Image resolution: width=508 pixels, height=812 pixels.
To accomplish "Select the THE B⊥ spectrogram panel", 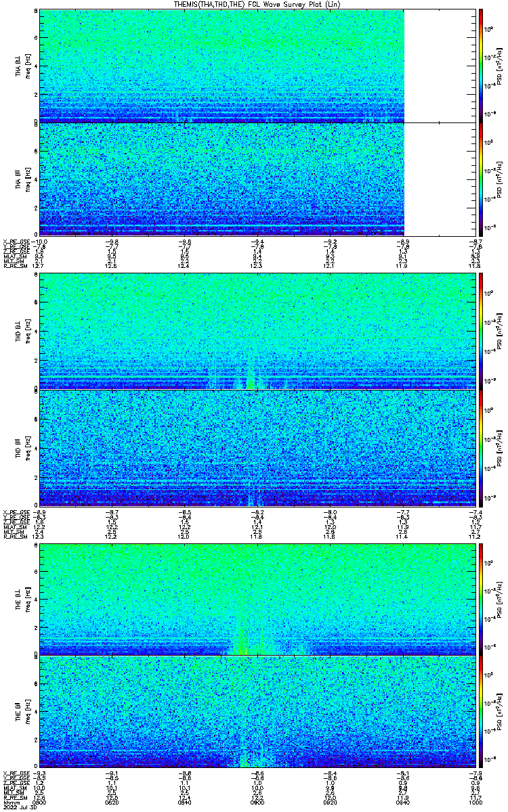I will [x=257, y=598].
